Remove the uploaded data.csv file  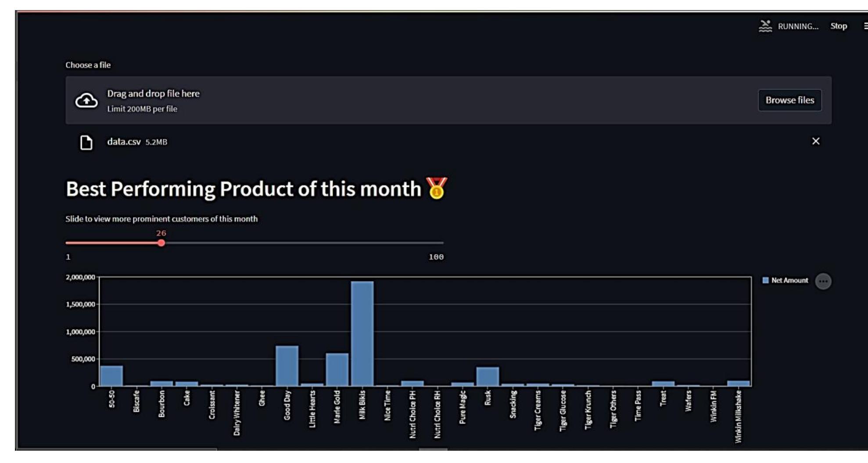pos(815,141)
